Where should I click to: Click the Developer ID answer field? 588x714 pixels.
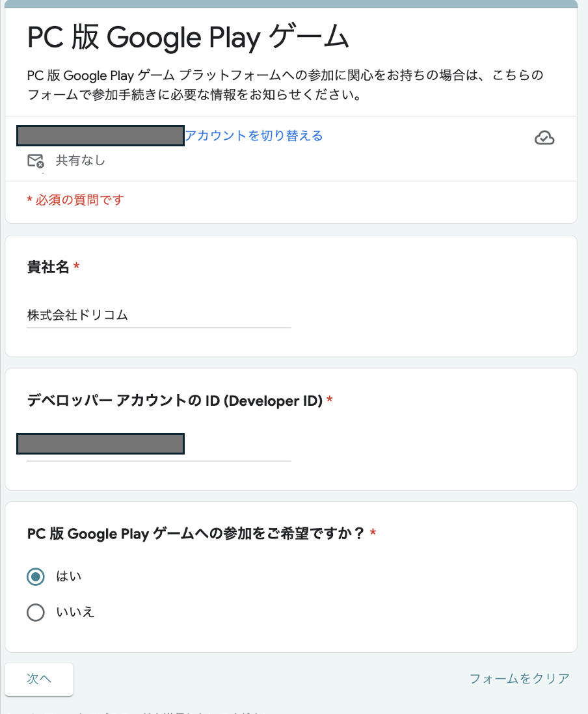tap(159, 445)
